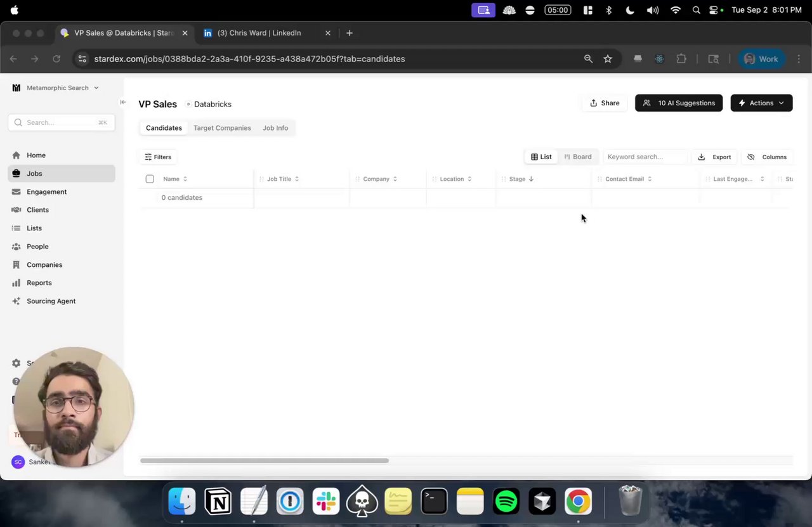The width and height of the screenshot is (812, 527).
Task: Select the Candidates tab
Action: coord(164,128)
